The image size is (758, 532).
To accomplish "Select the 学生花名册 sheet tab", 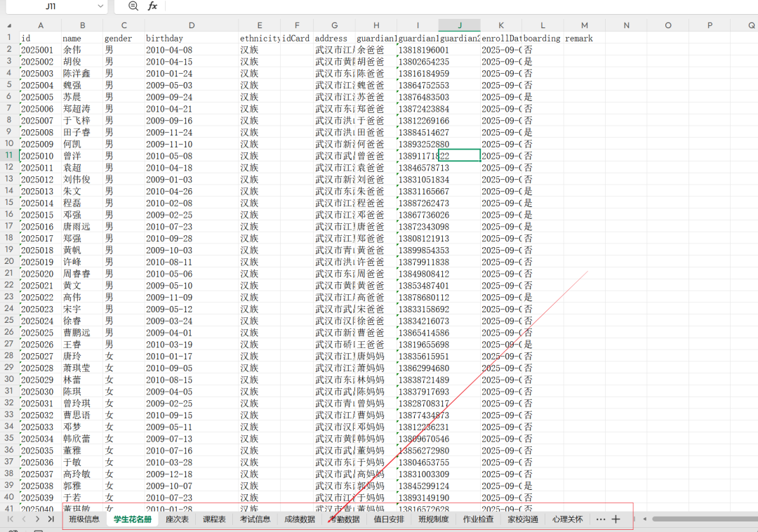I will (133, 519).
